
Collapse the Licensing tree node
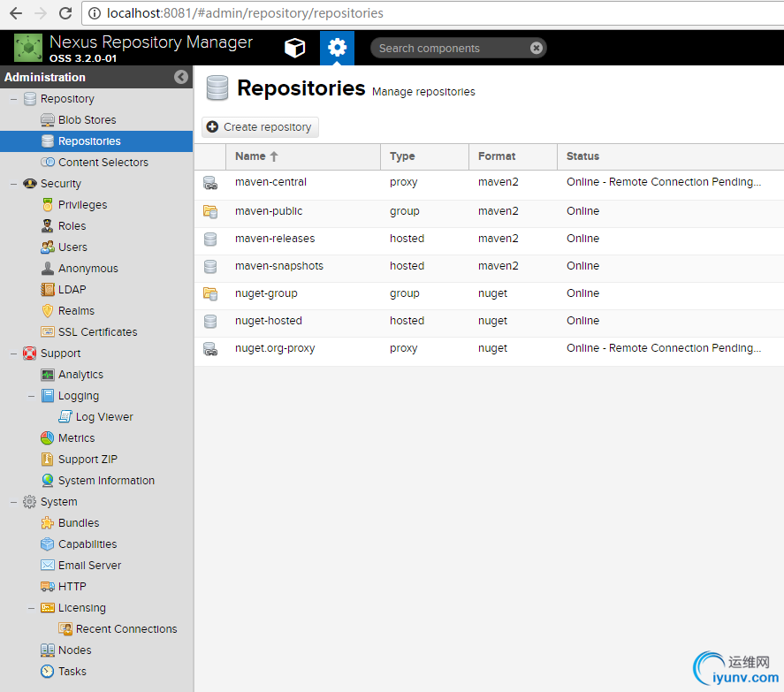pyautogui.click(x=32, y=608)
